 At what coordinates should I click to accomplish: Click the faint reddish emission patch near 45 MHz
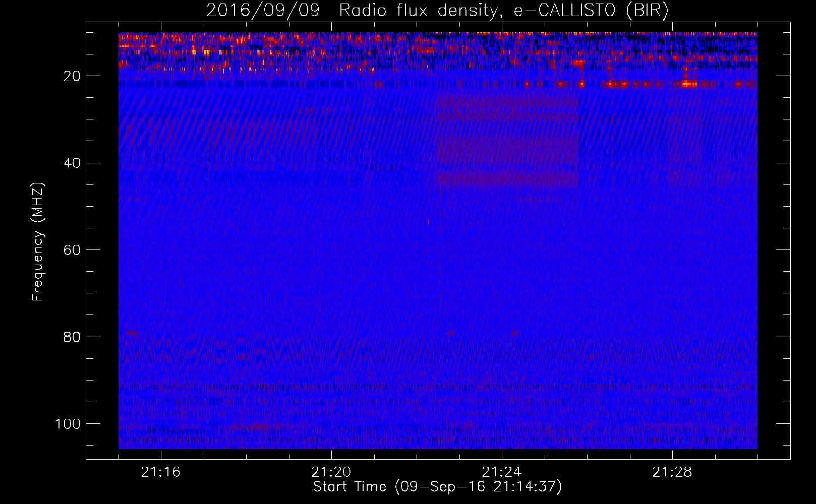pyautogui.click(x=507, y=178)
